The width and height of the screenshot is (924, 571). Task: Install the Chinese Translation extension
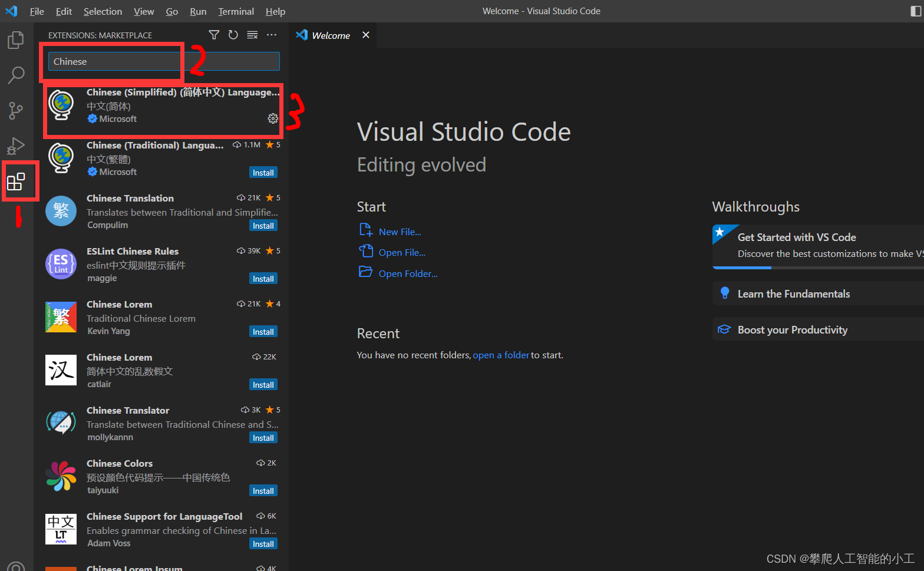263,226
